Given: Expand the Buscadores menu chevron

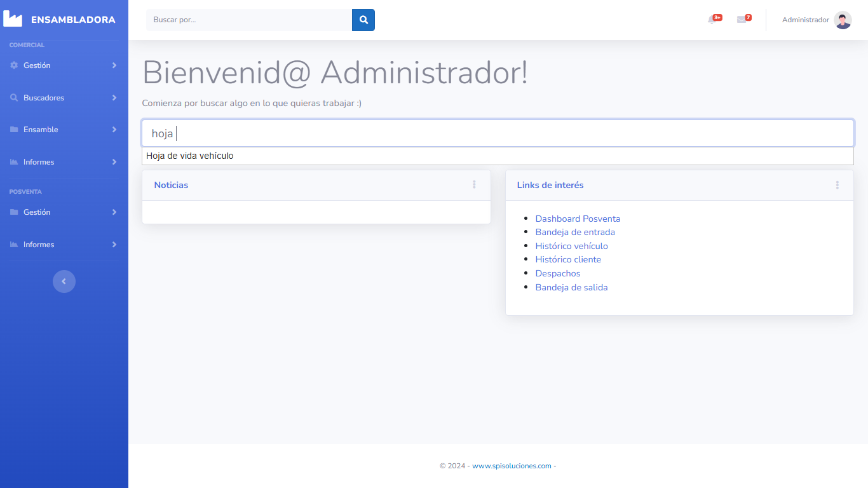Looking at the screenshot, I should pyautogui.click(x=114, y=98).
